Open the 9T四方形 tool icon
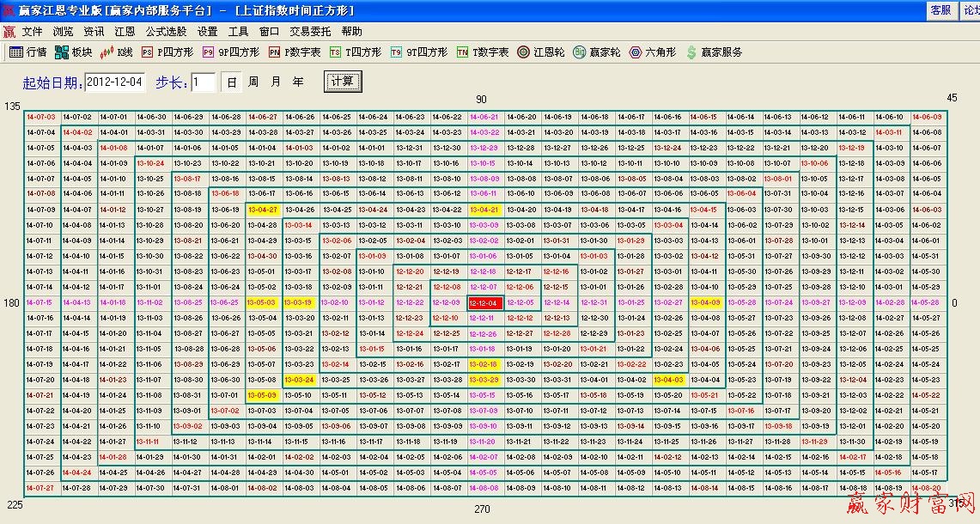Screen dimensions: 980x524 [412, 52]
